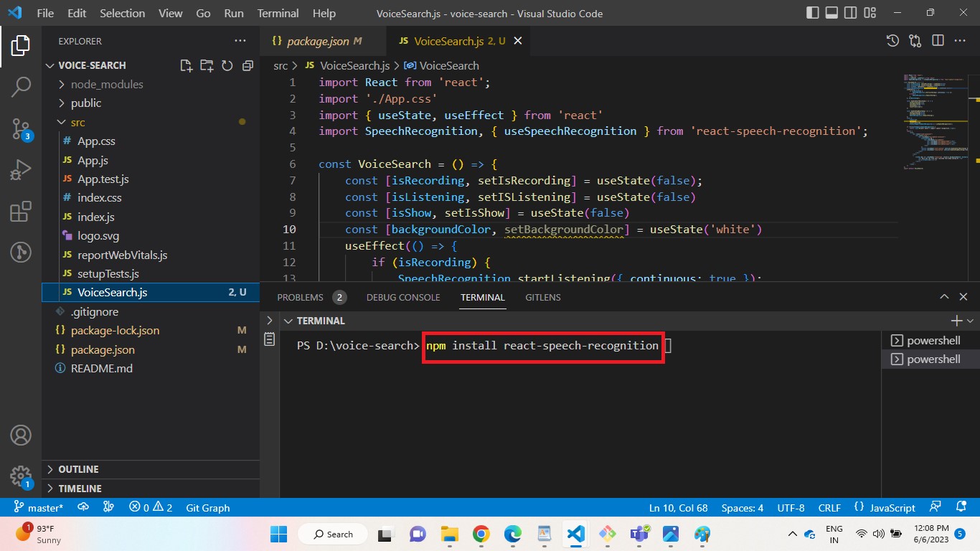
Task: Open reportWebVitals.js file
Action: (151, 255)
